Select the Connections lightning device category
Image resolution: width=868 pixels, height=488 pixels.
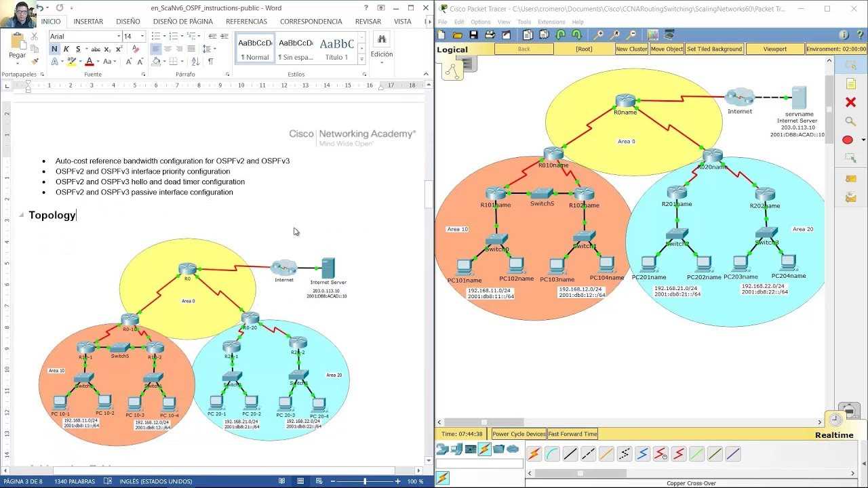(484, 449)
